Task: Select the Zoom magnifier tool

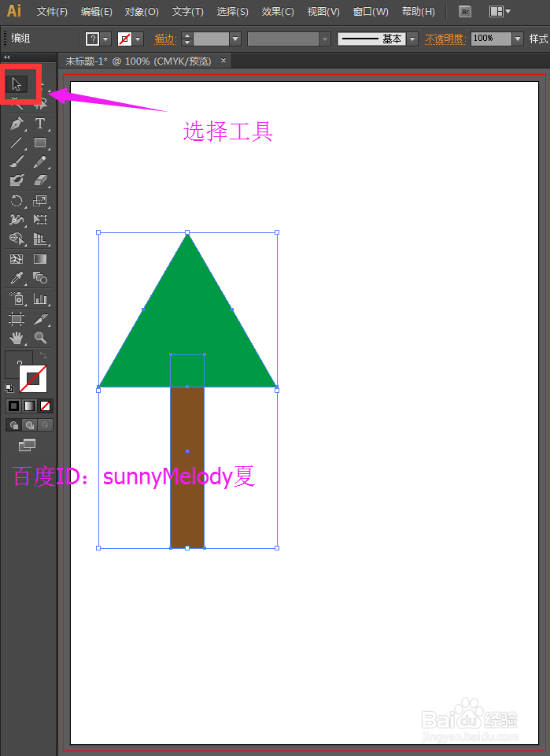Action: tap(40, 338)
